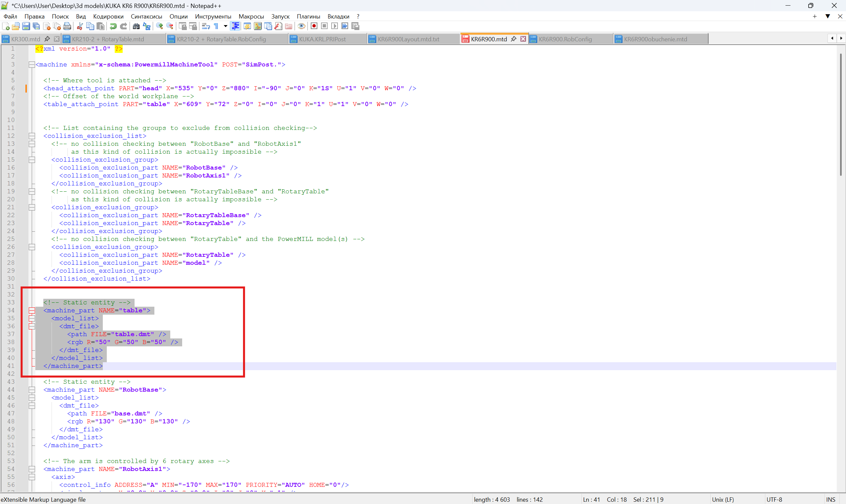Collapse the machine element fold on line 3
846x504 pixels.
(x=32, y=64)
